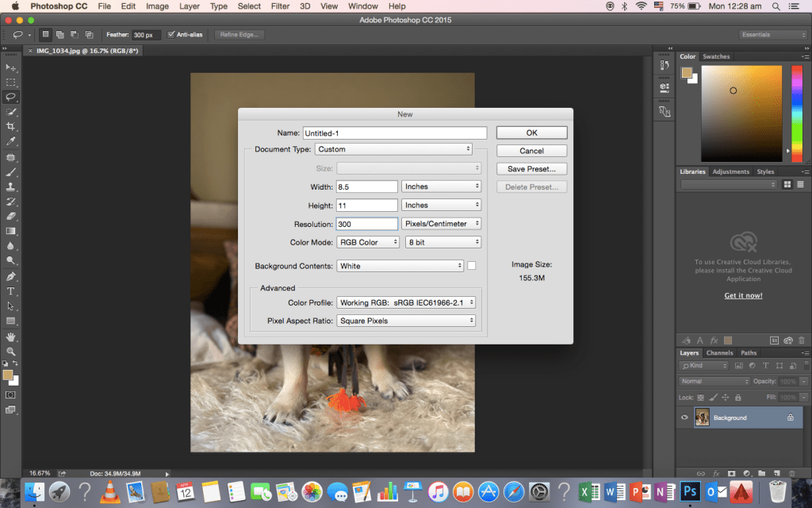The width and height of the screenshot is (812, 508).
Task: Pick the Eyedropper tool
Action: 11,141
